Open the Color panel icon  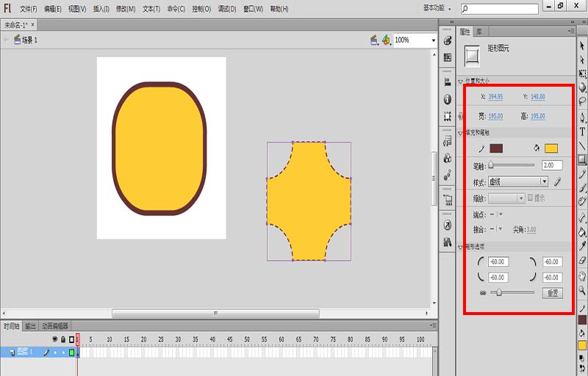(448, 40)
